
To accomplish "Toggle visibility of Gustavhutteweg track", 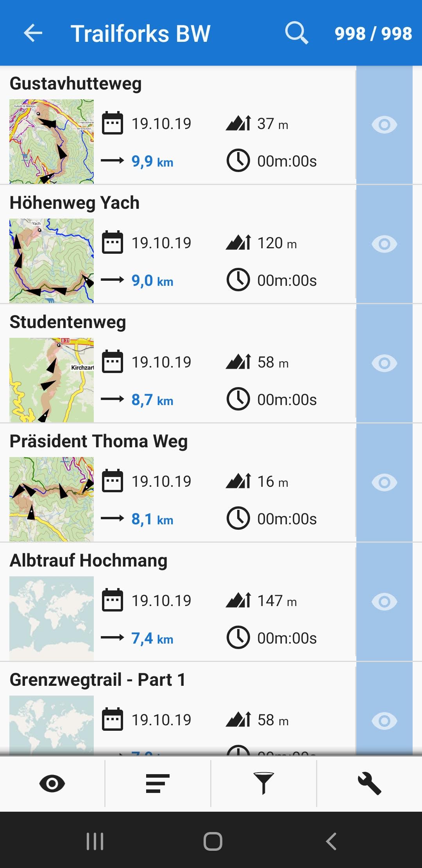I will 384,125.
